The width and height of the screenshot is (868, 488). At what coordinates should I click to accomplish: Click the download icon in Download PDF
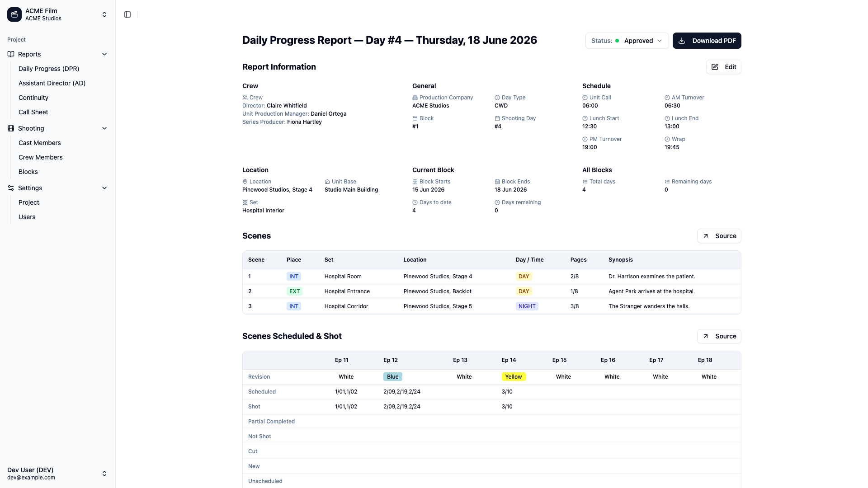click(682, 41)
